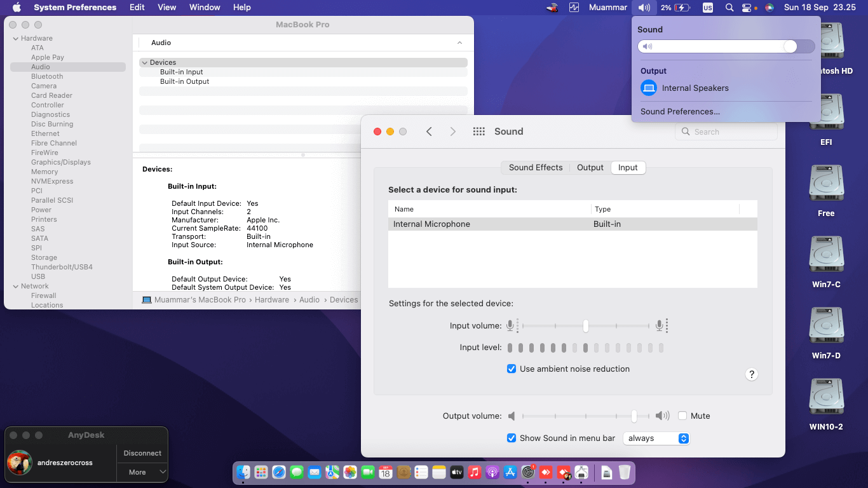Go back in the Sound preferences window
Viewport: 868px width, 488px height.
pyautogui.click(x=429, y=132)
